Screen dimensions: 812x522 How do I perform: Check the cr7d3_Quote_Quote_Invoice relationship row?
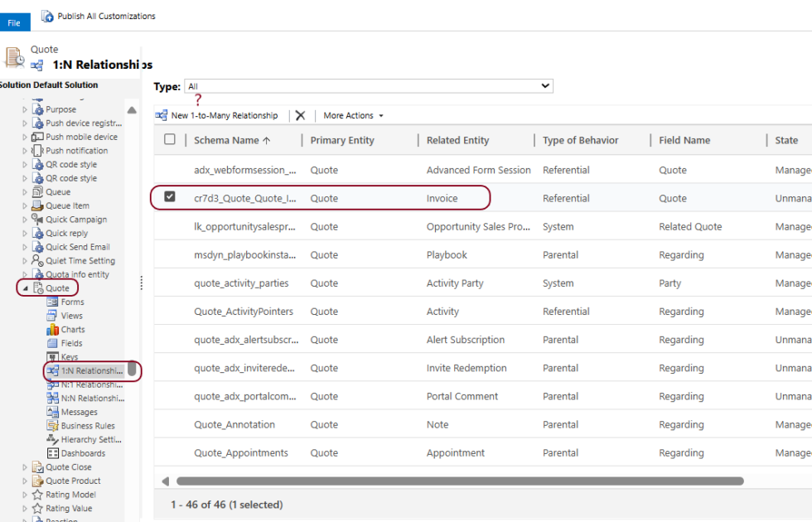tap(169, 198)
